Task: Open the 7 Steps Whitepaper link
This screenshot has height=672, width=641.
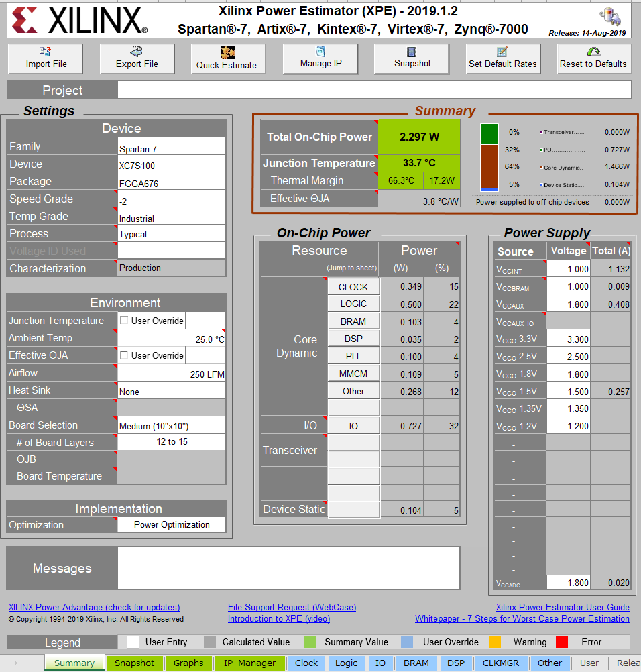Action: click(x=522, y=619)
